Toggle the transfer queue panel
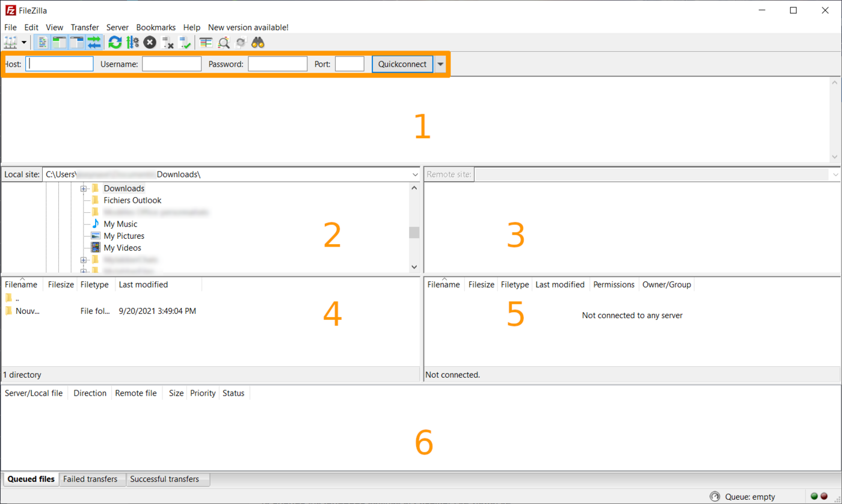This screenshot has height=504, width=842. (93, 42)
